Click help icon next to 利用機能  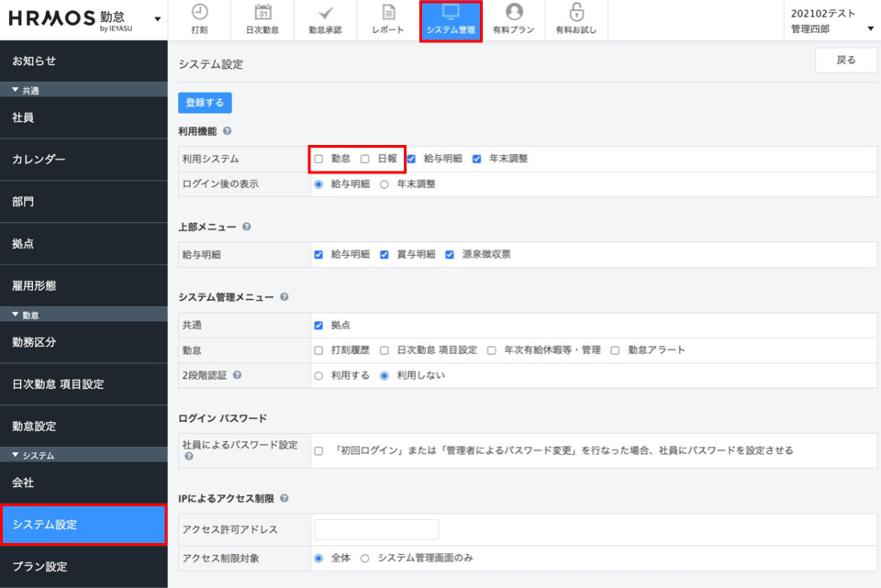pyautogui.click(x=227, y=132)
